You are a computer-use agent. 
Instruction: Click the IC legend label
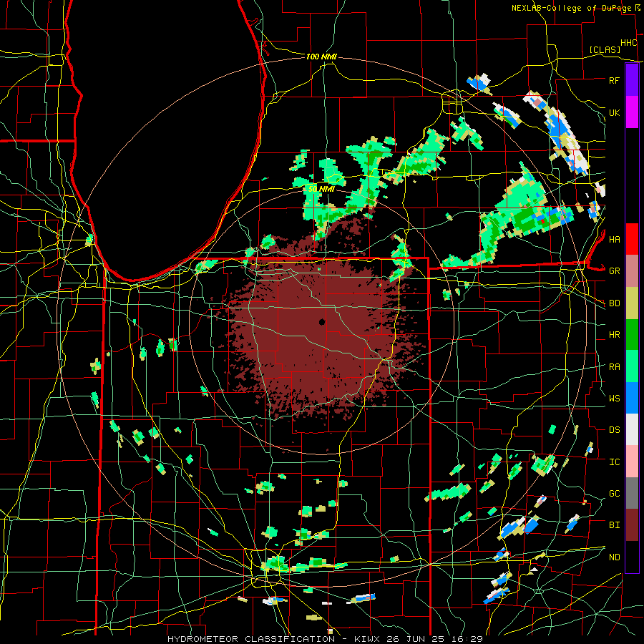[x=615, y=462]
